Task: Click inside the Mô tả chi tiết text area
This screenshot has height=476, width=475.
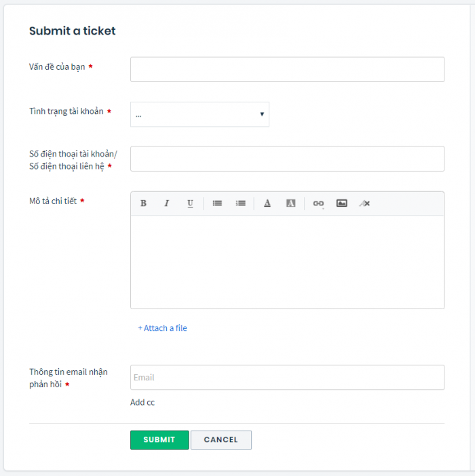Action: [287, 262]
